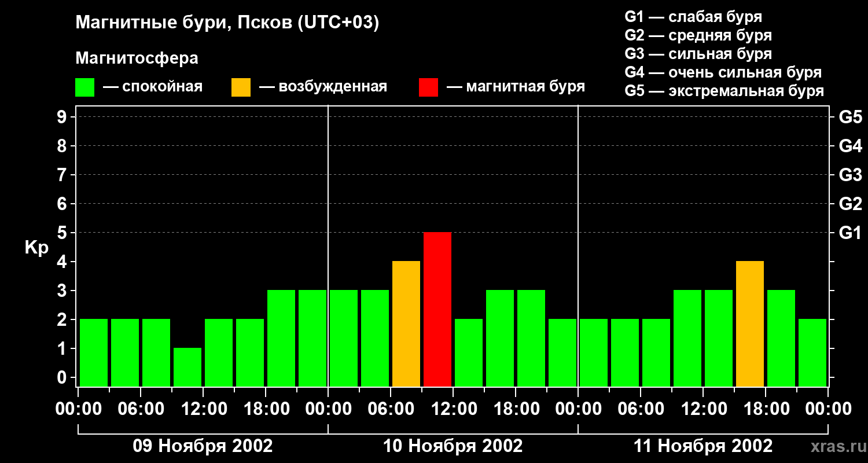
Task: Click the '12:00' time label above 11 Ноября
Action: [703, 409]
